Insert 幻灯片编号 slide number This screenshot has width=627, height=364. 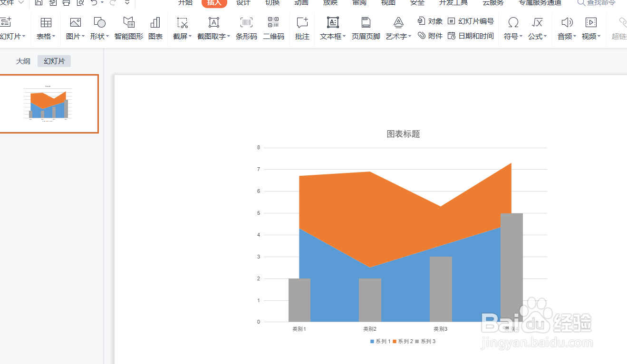471,21
